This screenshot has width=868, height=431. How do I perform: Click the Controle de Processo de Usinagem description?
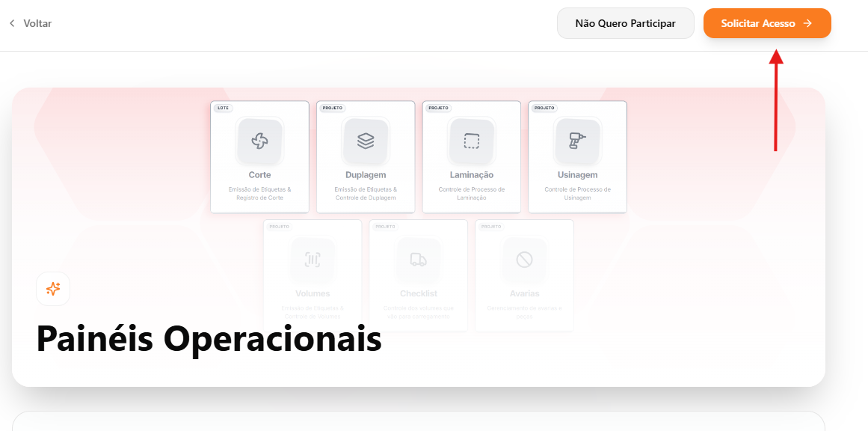pyautogui.click(x=577, y=193)
